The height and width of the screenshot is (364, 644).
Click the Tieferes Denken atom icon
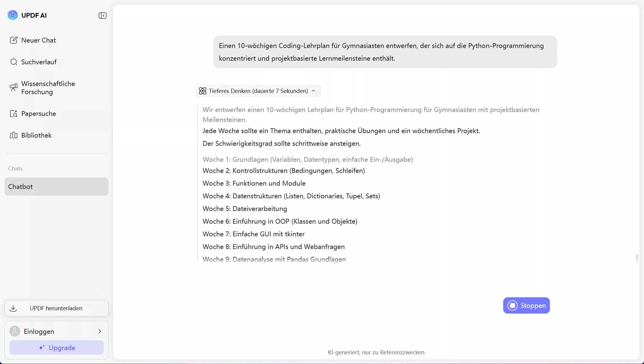point(203,91)
